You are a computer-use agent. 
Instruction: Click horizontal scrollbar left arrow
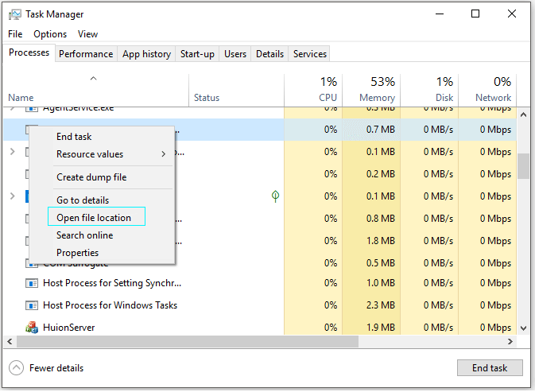(x=10, y=341)
